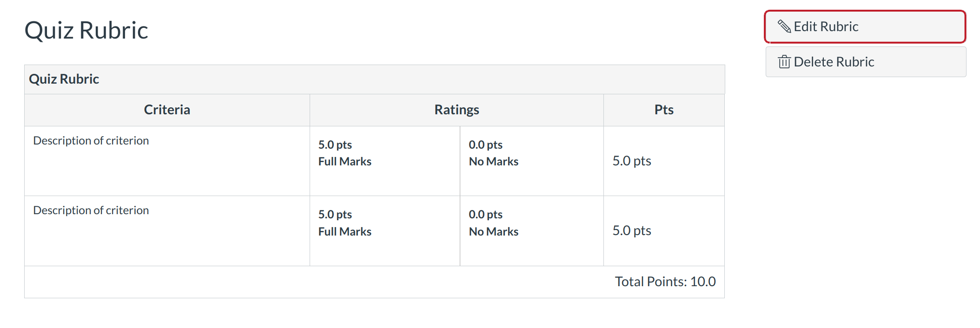
Task: Click the Ratings column header
Action: pyautogui.click(x=457, y=110)
